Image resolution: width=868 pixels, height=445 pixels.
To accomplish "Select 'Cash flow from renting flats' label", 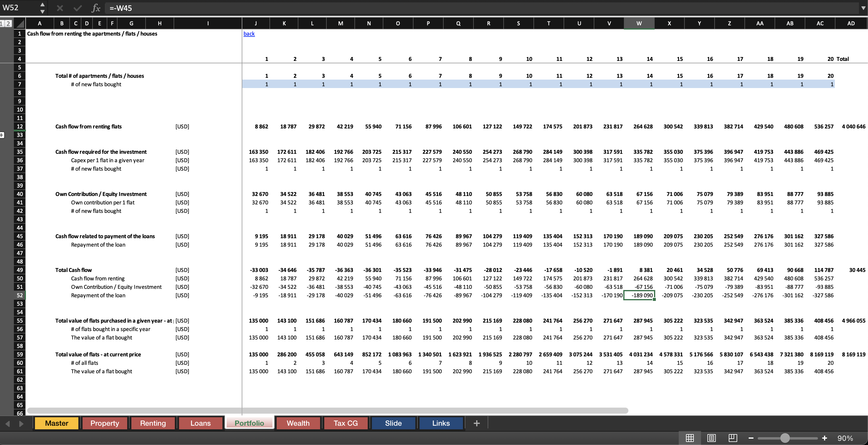I will (88, 126).
